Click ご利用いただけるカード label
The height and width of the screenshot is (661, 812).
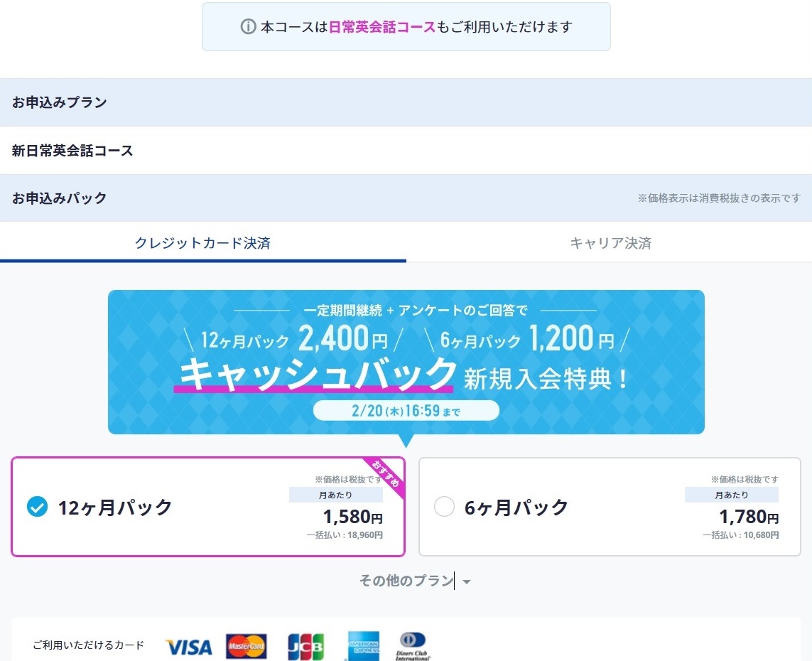click(89, 645)
